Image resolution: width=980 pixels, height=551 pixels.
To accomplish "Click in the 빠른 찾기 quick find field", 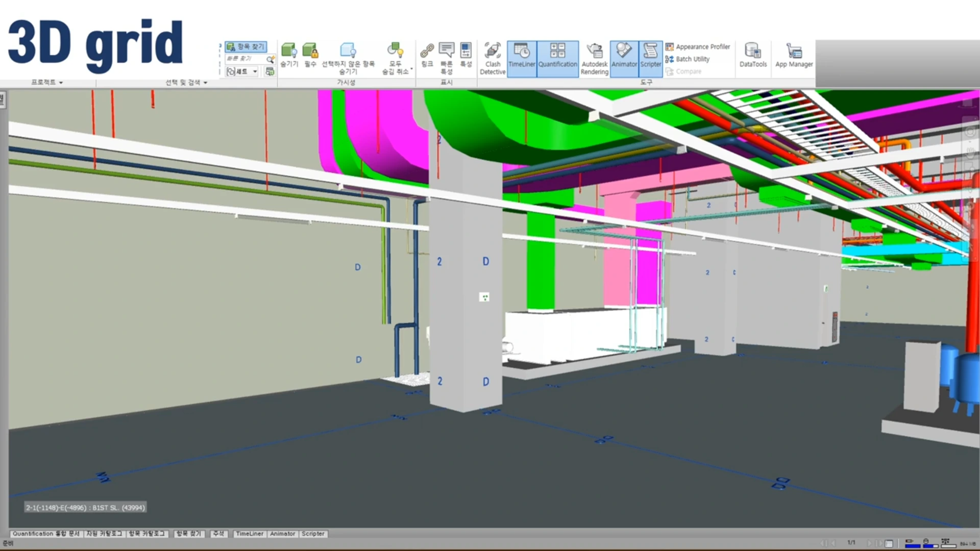I will 245,59.
